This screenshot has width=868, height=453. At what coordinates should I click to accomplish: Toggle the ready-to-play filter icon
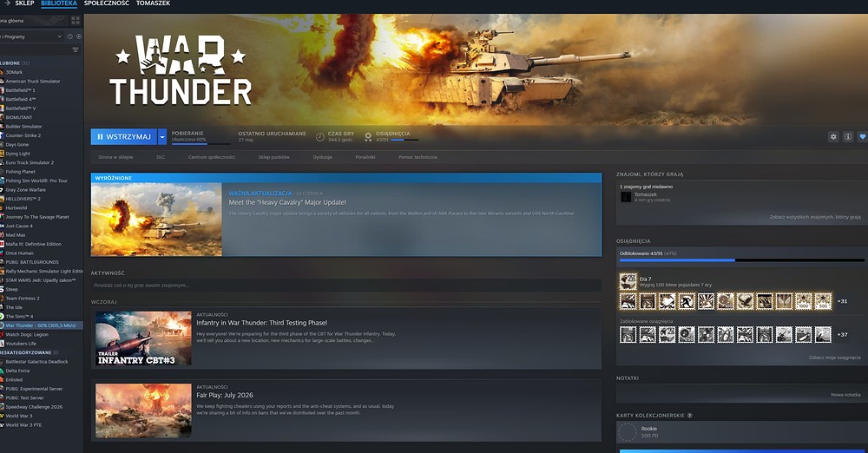(79, 36)
